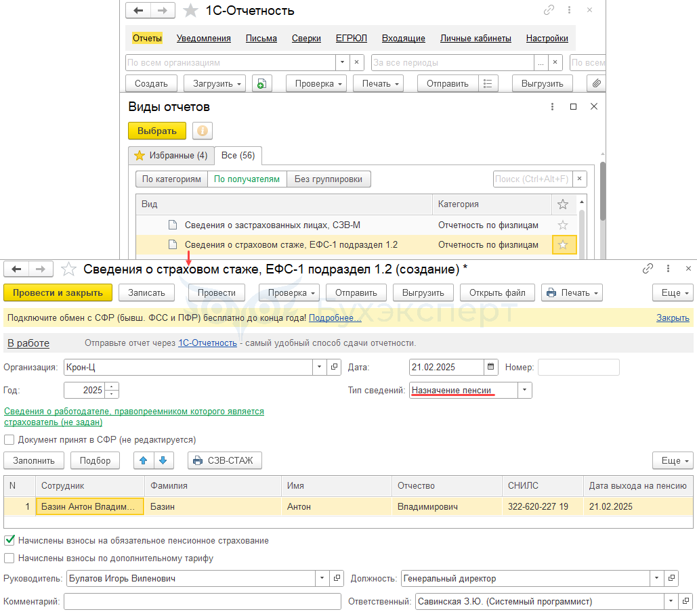Add ЕФС-1 document to favorites star
697x616 pixels.
(x=68, y=269)
